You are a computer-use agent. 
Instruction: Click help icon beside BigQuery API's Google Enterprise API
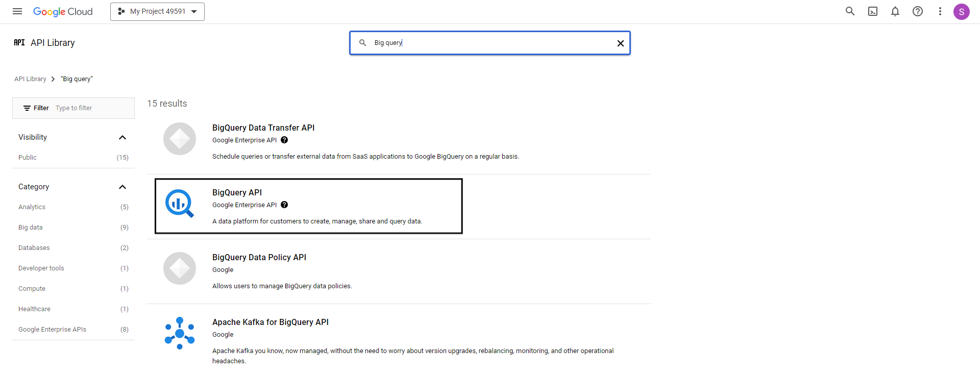pyautogui.click(x=284, y=205)
